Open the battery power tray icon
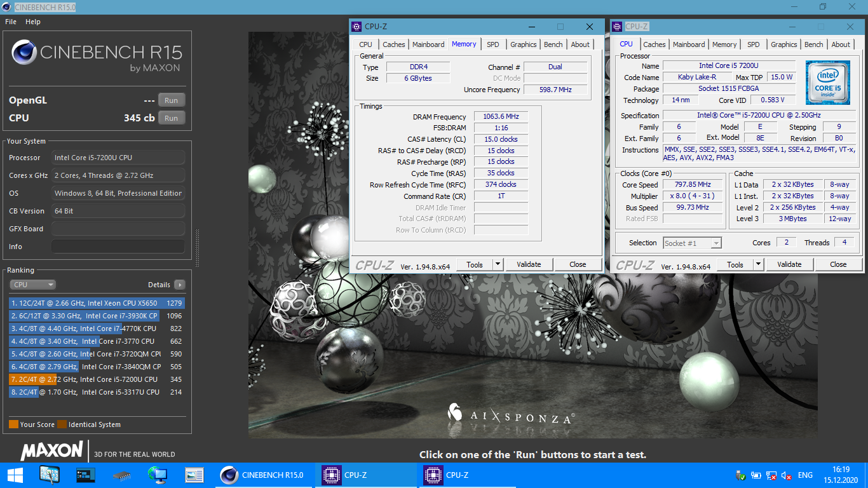The height and width of the screenshot is (488, 868). click(x=756, y=475)
